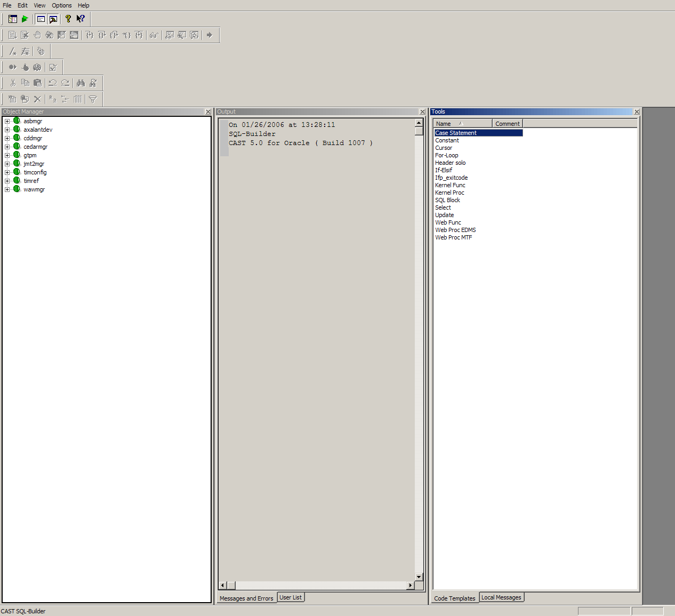
Task: Select the SQL Block code template
Action: tap(447, 201)
